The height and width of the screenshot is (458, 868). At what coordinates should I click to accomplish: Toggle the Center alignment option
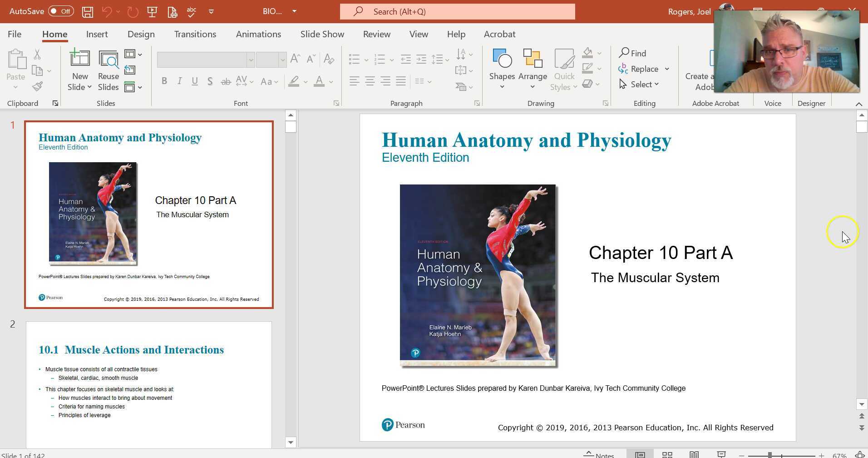tap(370, 81)
